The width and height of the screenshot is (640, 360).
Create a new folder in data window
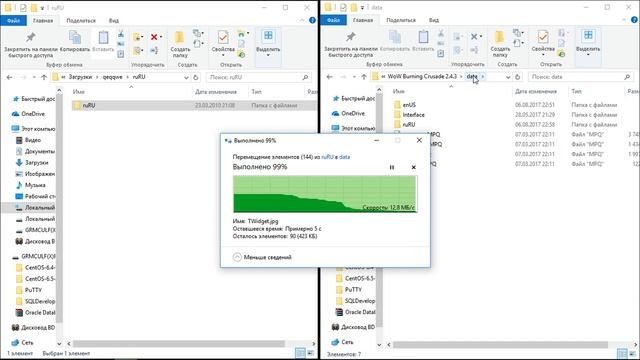coord(500,44)
